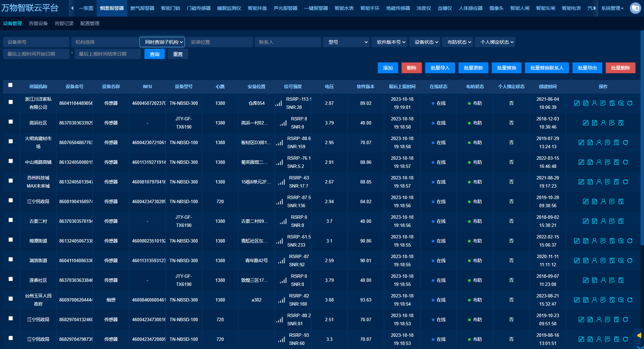Expand the 系统管理 menu
The height and width of the screenshot is (349, 644).
612,8
